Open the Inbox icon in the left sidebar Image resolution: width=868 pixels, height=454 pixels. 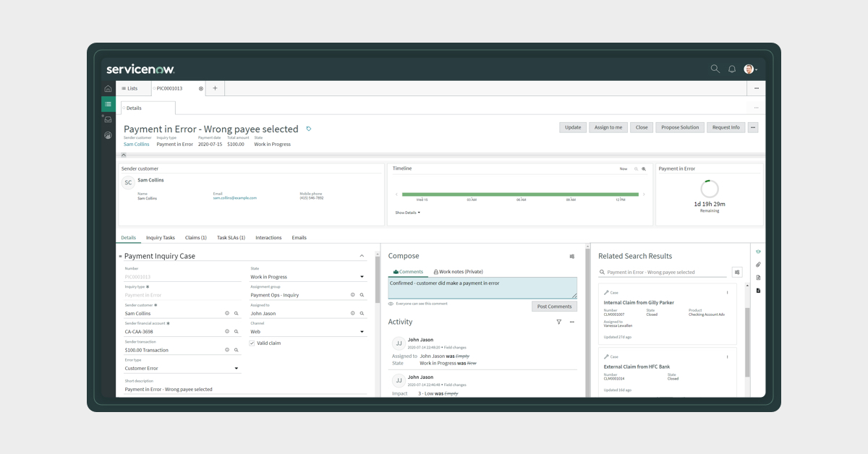point(108,119)
